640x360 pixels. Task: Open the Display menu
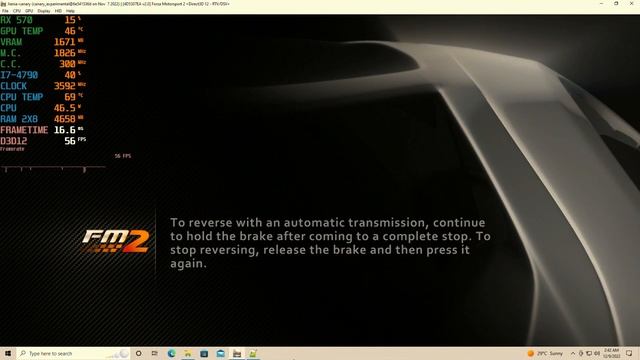(x=44, y=11)
